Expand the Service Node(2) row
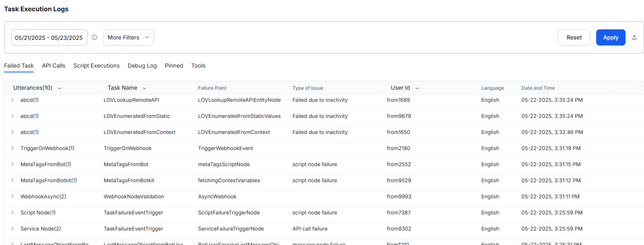 coord(12,229)
